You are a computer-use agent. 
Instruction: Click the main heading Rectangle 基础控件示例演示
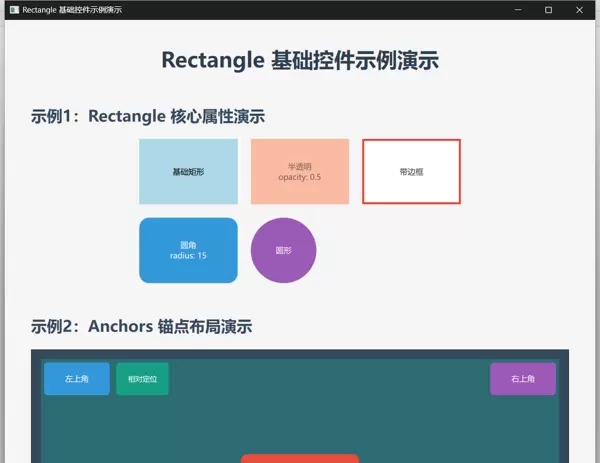click(300, 60)
